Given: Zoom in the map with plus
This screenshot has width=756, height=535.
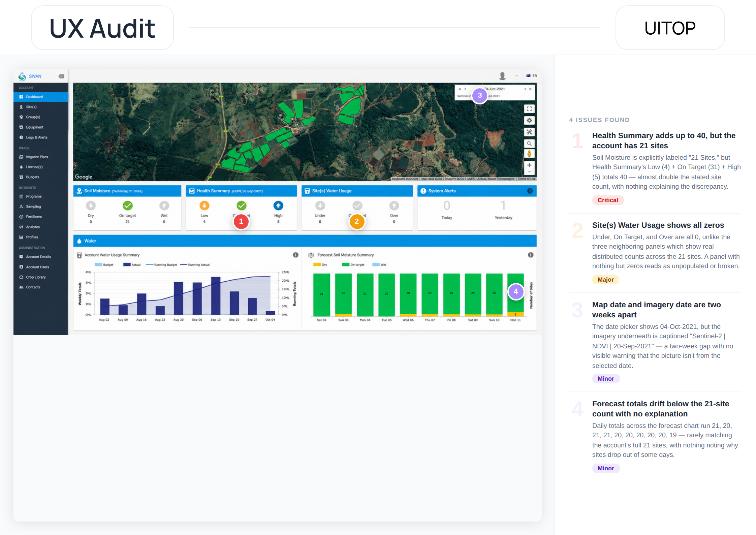Looking at the screenshot, I should 529,165.
